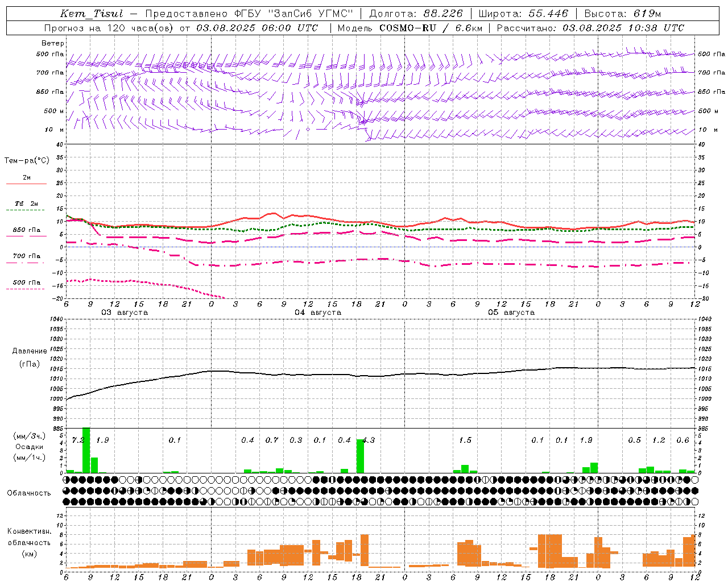Select the 04 августа date label
728x582 pixels.
tap(318, 313)
